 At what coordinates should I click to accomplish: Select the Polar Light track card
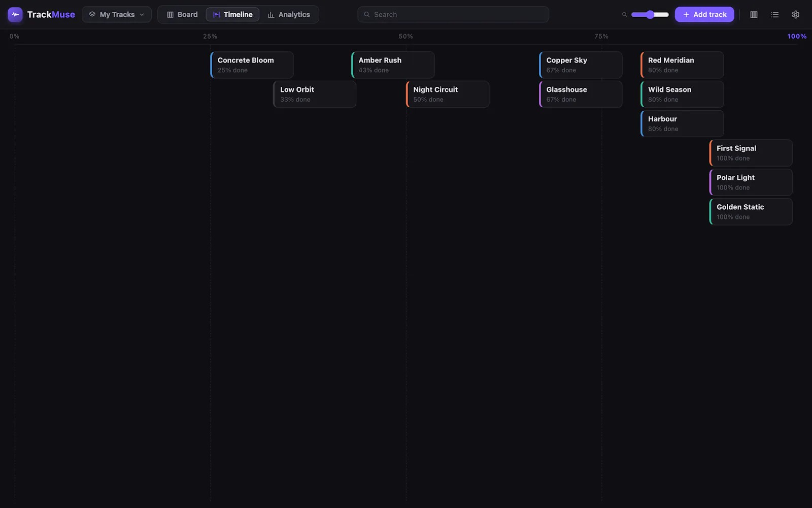(x=751, y=182)
